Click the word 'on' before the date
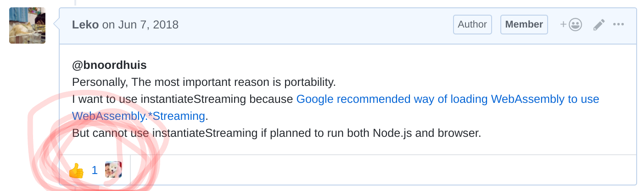 point(108,25)
